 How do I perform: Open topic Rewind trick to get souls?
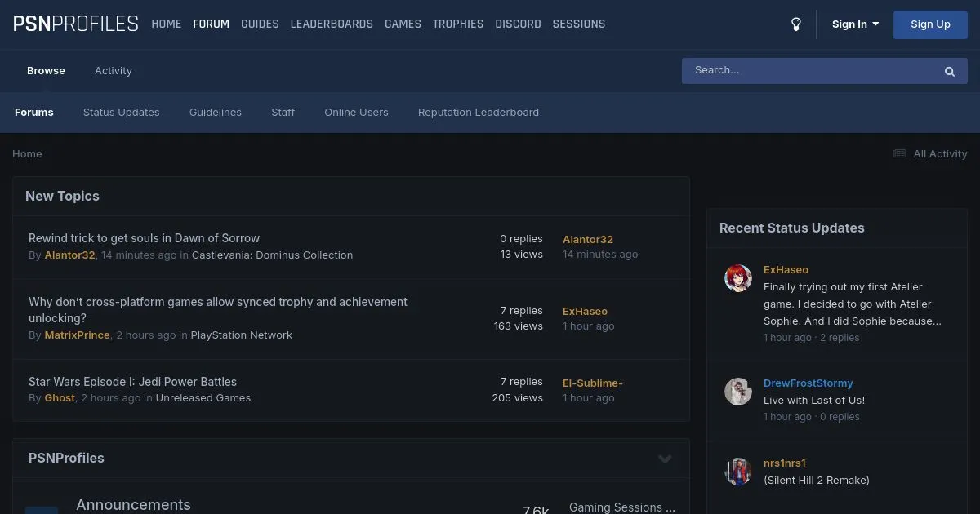pyautogui.click(x=144, y=238)
